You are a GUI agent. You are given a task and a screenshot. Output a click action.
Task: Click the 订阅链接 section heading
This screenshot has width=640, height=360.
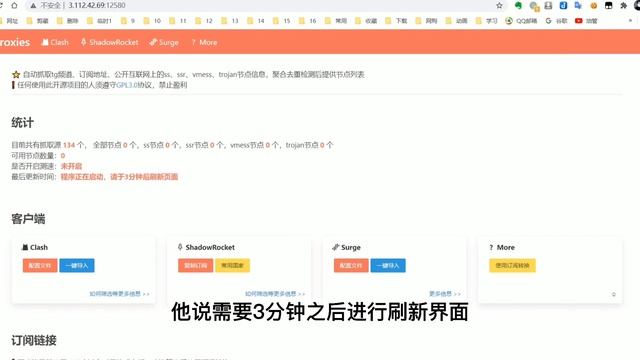tap(34, 340)
